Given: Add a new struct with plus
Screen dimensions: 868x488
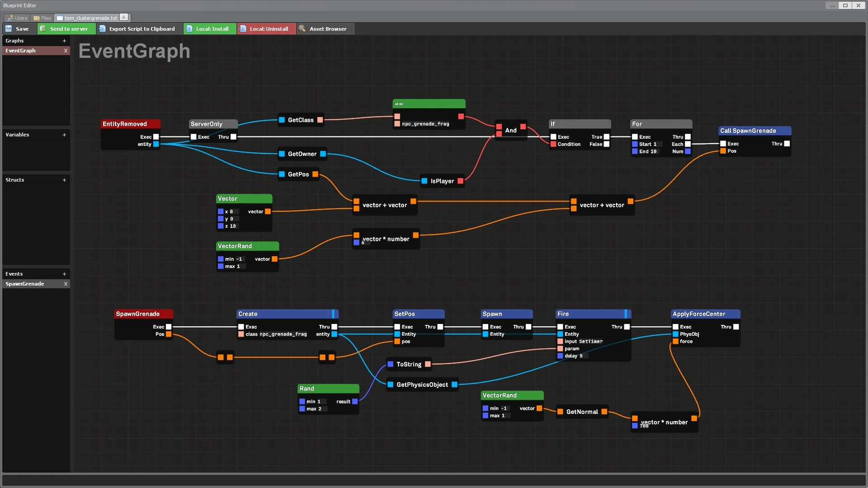Looking at the screenshot, I should (64, 180).
